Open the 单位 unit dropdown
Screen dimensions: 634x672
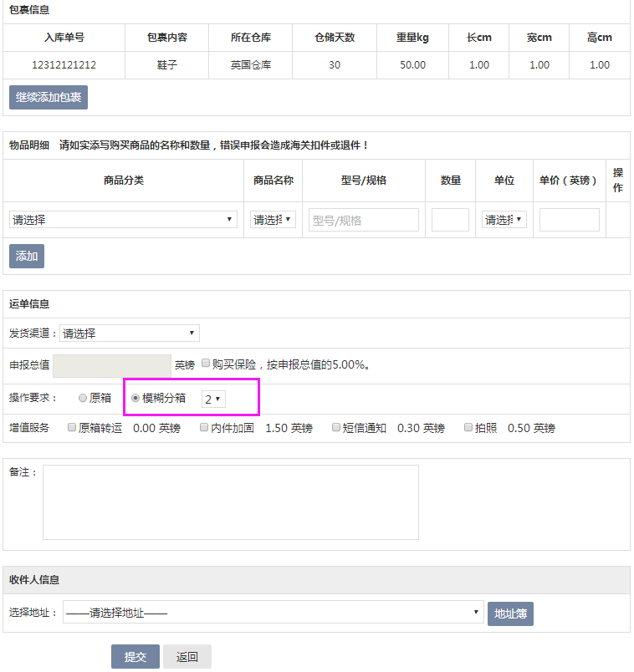tap(504, 220)
